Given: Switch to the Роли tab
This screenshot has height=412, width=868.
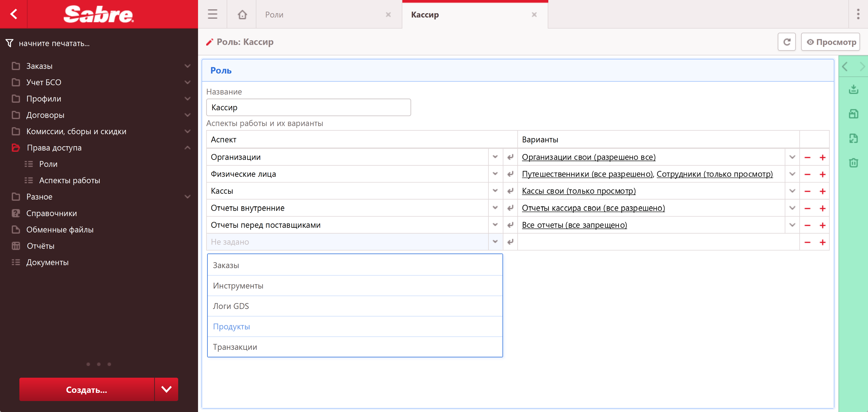Looking at the screenshot, I should pos(274,15).
